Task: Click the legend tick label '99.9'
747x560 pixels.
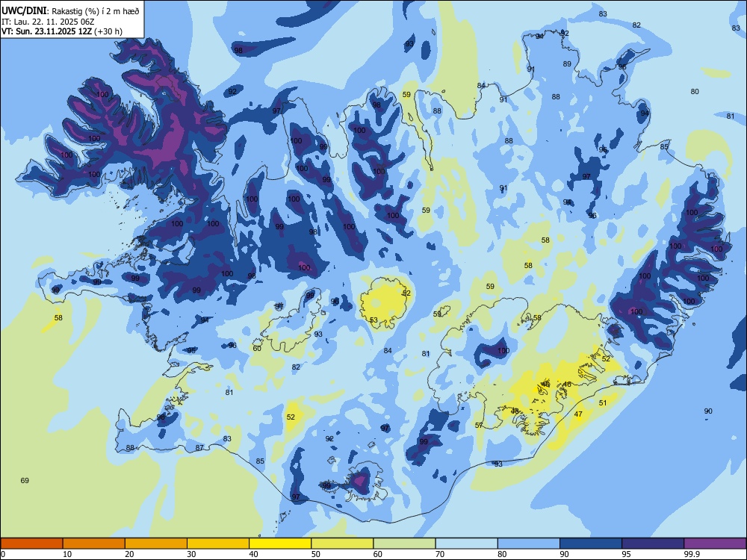Action: coord(691,554)
